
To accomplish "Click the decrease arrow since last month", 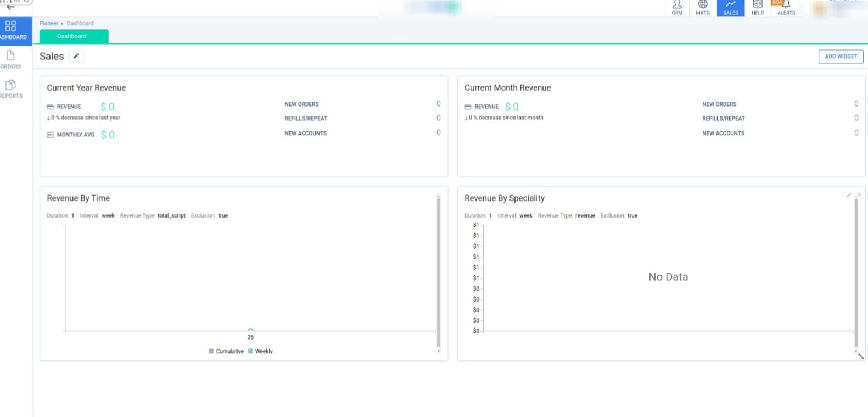I will tap(466, 118).
